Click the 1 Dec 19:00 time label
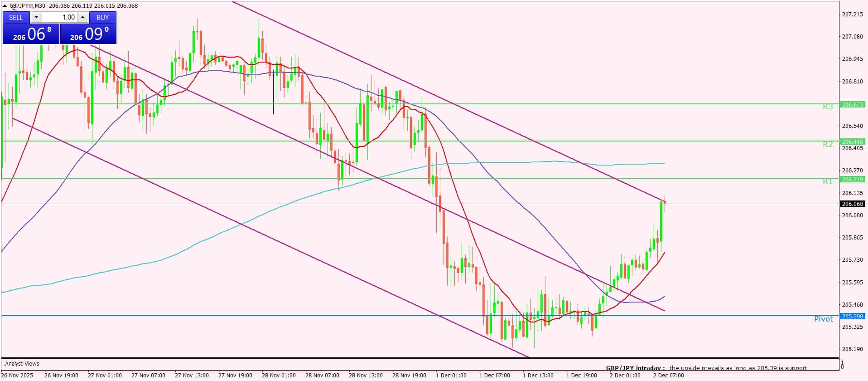The image size is (868, 381). 581,375
